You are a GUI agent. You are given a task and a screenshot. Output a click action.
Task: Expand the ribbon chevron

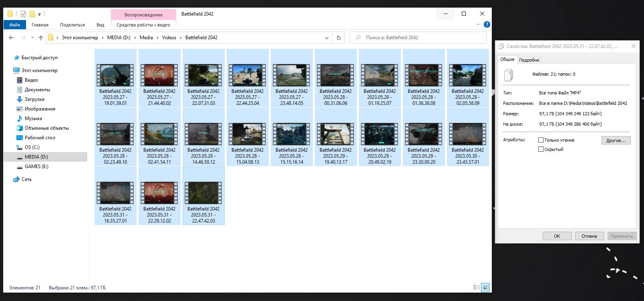click(x=478, y=24)
